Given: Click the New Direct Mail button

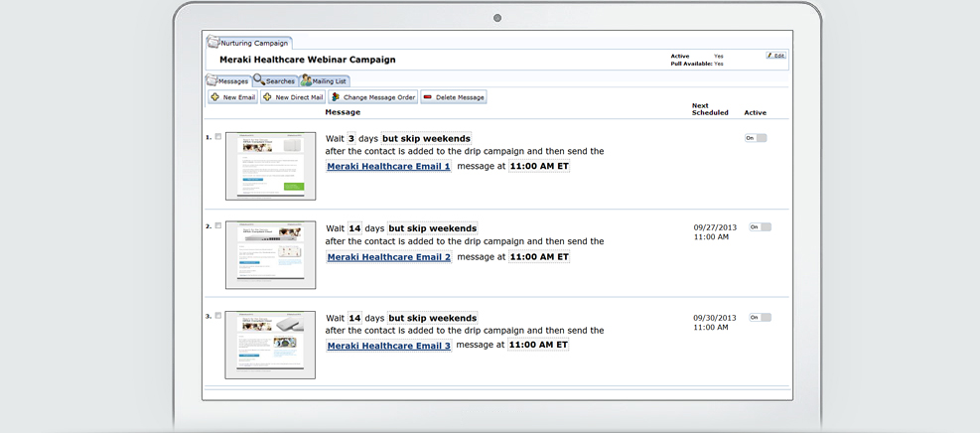Looking at the screenshot, I should [293, 97].
